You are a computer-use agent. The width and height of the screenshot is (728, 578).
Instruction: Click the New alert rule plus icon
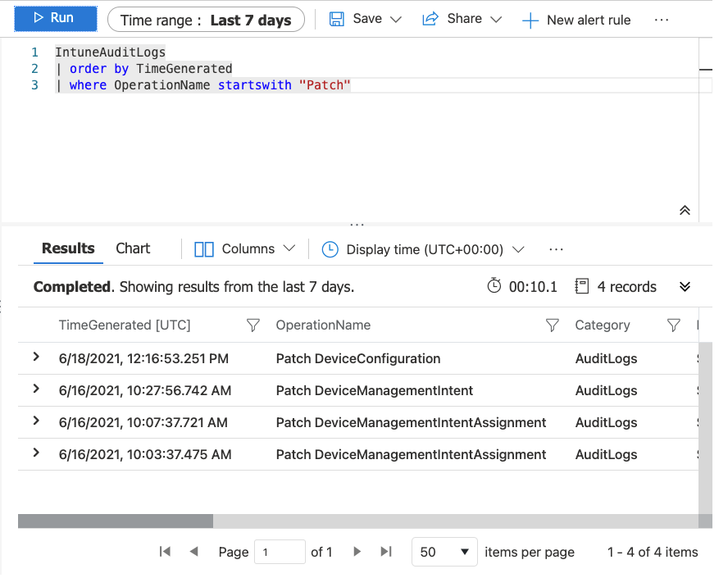coord(530,20)
